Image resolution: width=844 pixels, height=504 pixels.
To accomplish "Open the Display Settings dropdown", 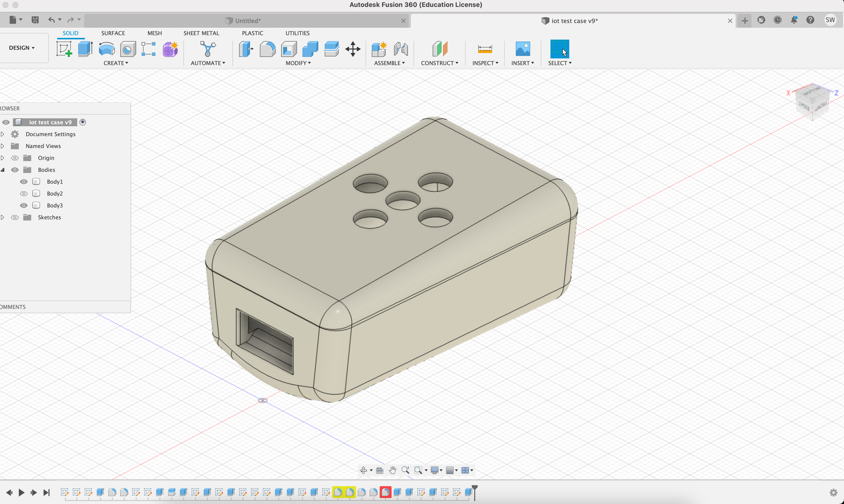I will [436, 470].
